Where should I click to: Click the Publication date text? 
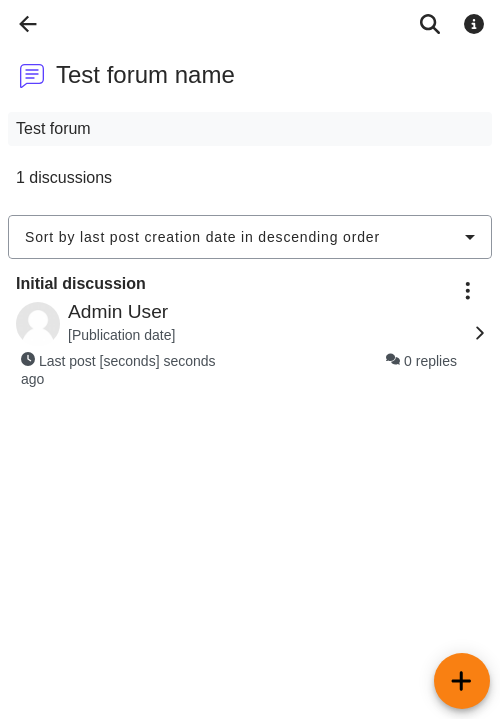click(x=122, y=335)
